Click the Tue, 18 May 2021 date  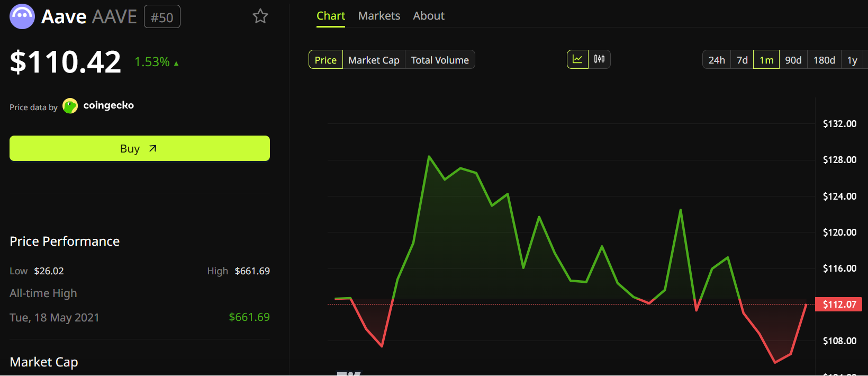(x=55, y=318)
